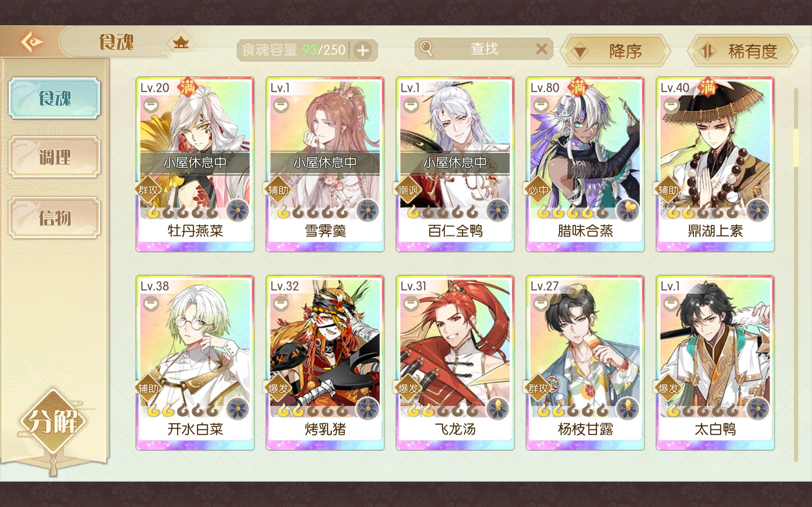812x507 pixels.
Task: Open the house pavilion icon
Action: tap(181, 42)
